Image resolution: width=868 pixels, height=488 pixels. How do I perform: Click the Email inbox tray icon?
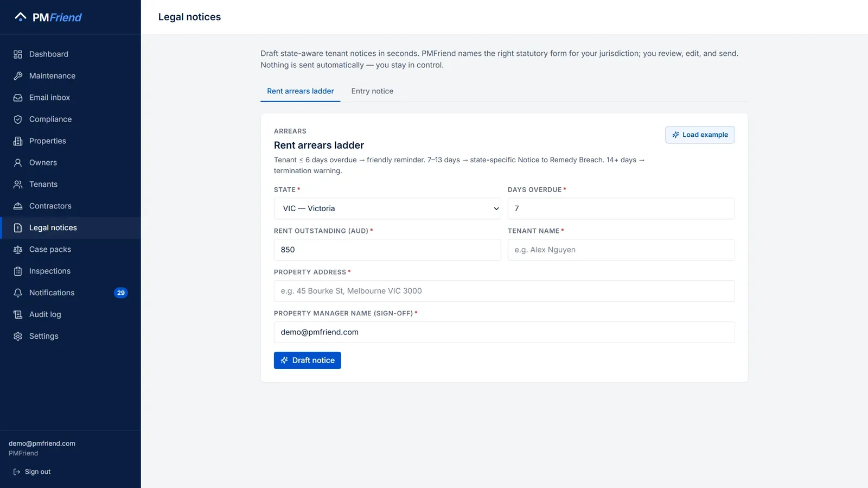click(18, 98)
